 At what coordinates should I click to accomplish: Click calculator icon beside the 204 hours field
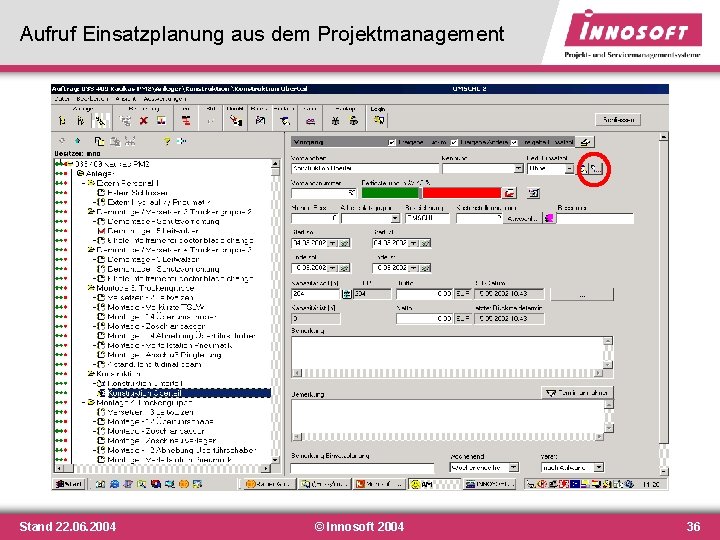pos(347,293)
